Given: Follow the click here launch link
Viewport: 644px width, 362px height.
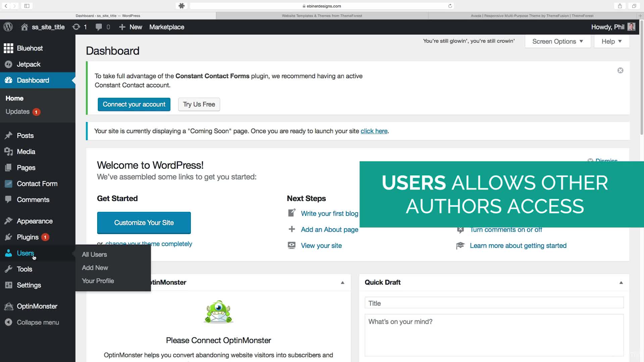Looking at the screenshot, I should point(374,131).
